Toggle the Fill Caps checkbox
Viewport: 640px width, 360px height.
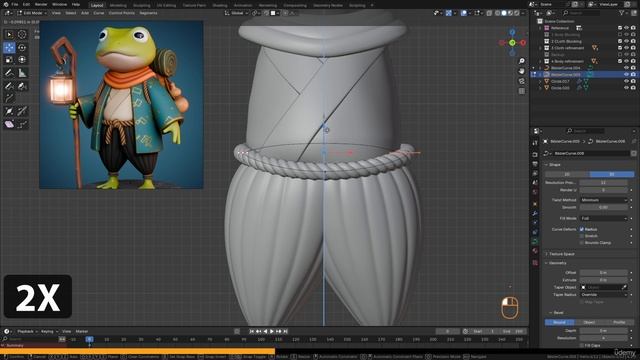pos(582,345)
